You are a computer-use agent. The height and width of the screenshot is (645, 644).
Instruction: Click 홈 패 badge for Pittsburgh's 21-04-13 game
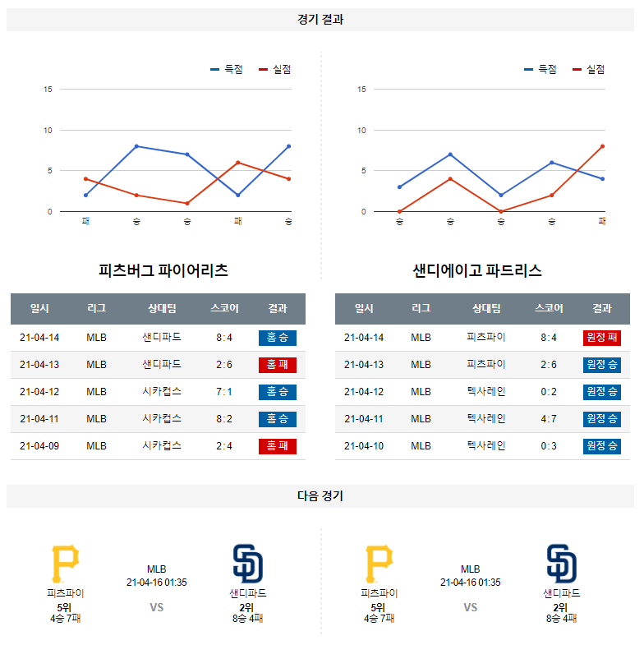[x=277, y=365]
